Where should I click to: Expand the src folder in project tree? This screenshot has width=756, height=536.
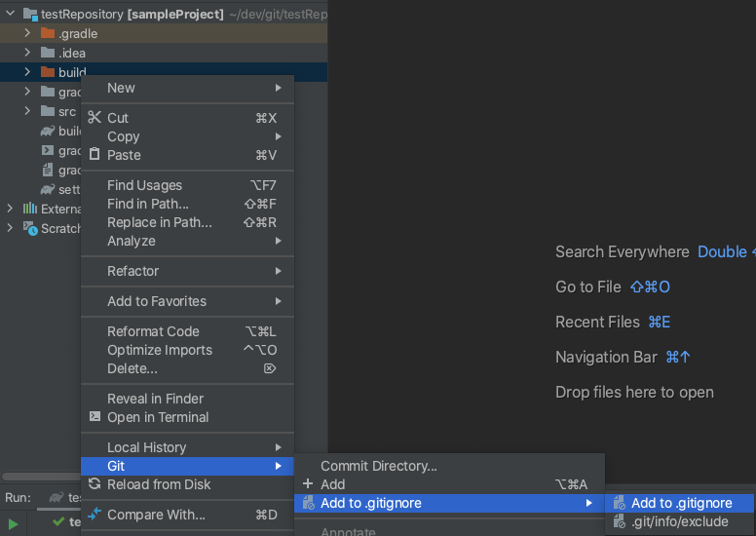click(x=28, y=111)
